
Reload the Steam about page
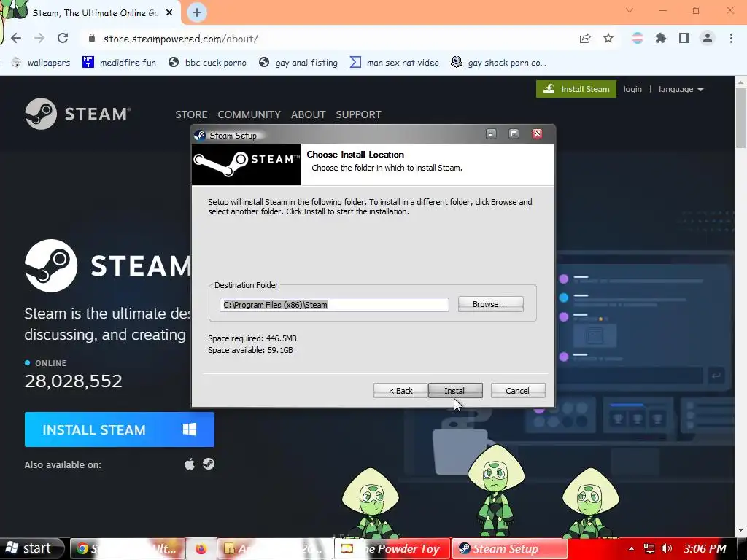pos(63,38)
